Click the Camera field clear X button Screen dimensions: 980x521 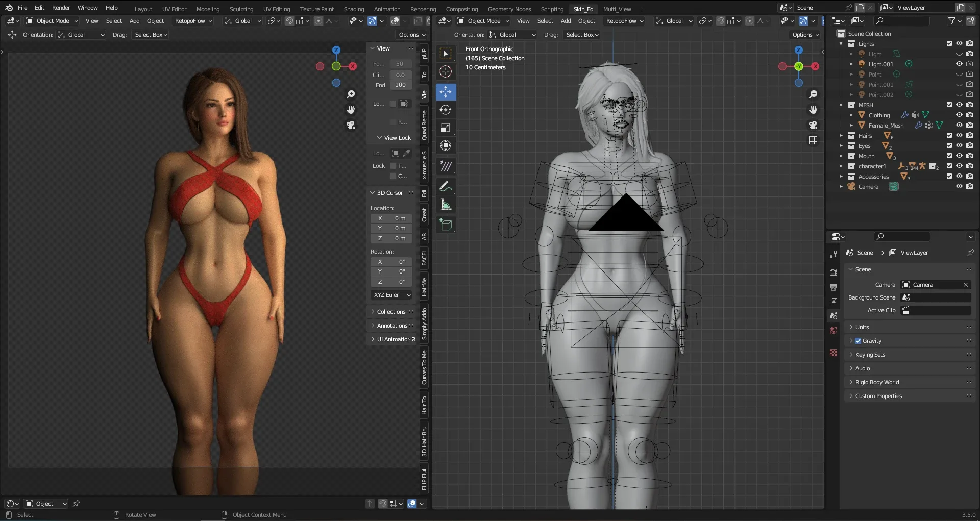click(965, 285)
